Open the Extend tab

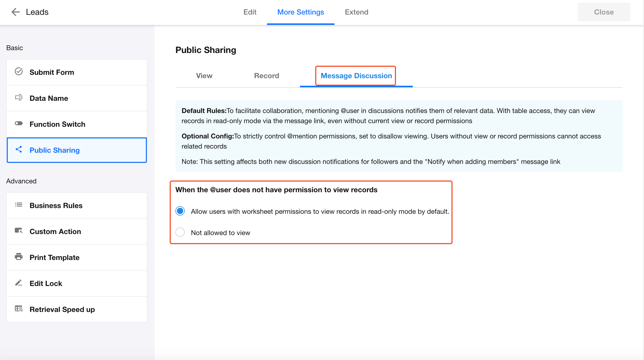[356, 12]
